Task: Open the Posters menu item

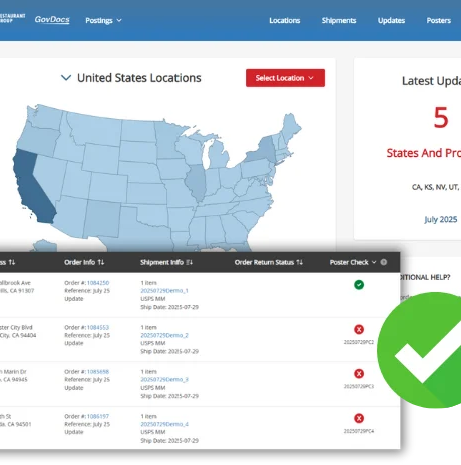Action: 439,20
